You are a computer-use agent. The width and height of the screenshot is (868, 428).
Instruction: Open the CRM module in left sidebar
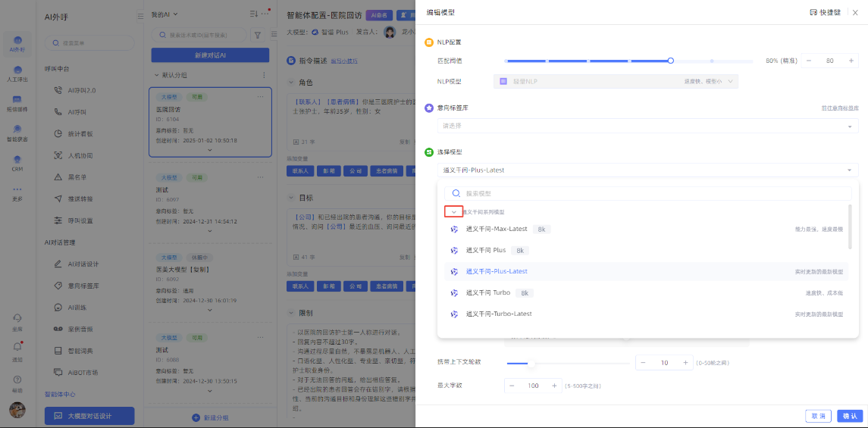pyautogui.click(x=17, y=163)
